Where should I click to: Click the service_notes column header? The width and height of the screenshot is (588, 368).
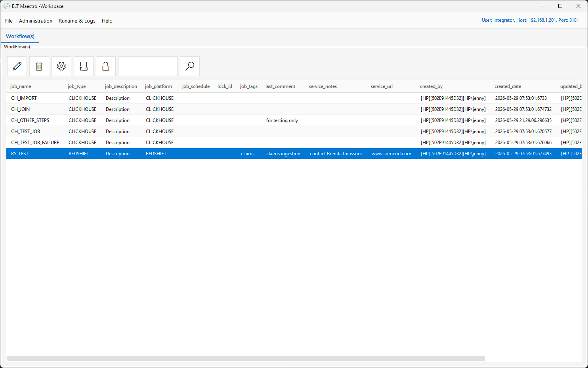point(323,86)
